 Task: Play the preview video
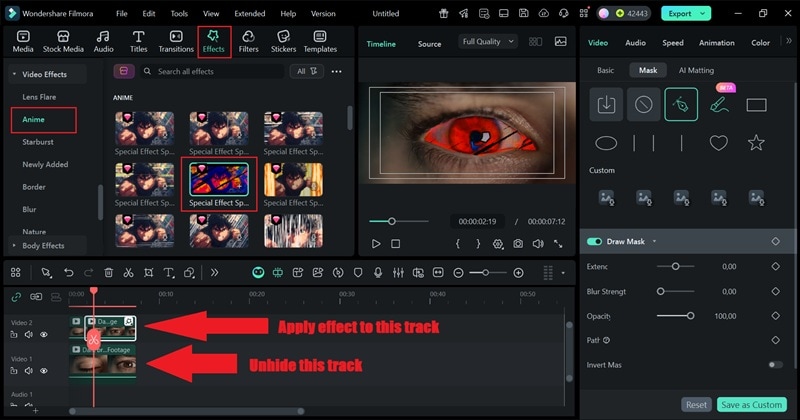tap(376, 244)
